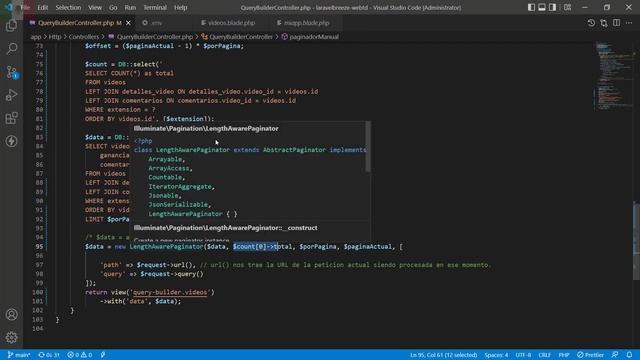640x360 pixels.
Task: Click 'query-builder.videos' view string
Action: [170, 292]
